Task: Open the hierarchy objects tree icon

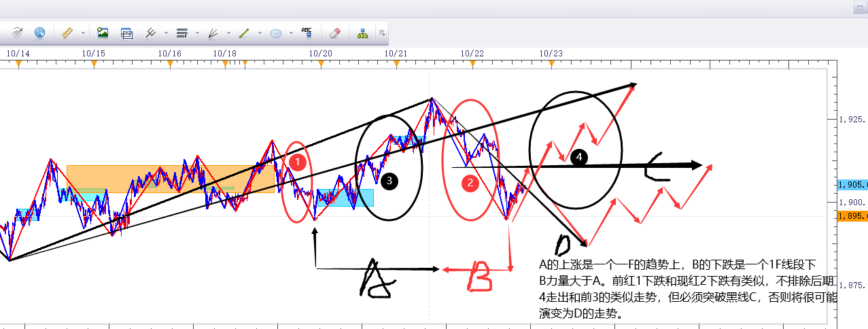Action: pos(362,32)
